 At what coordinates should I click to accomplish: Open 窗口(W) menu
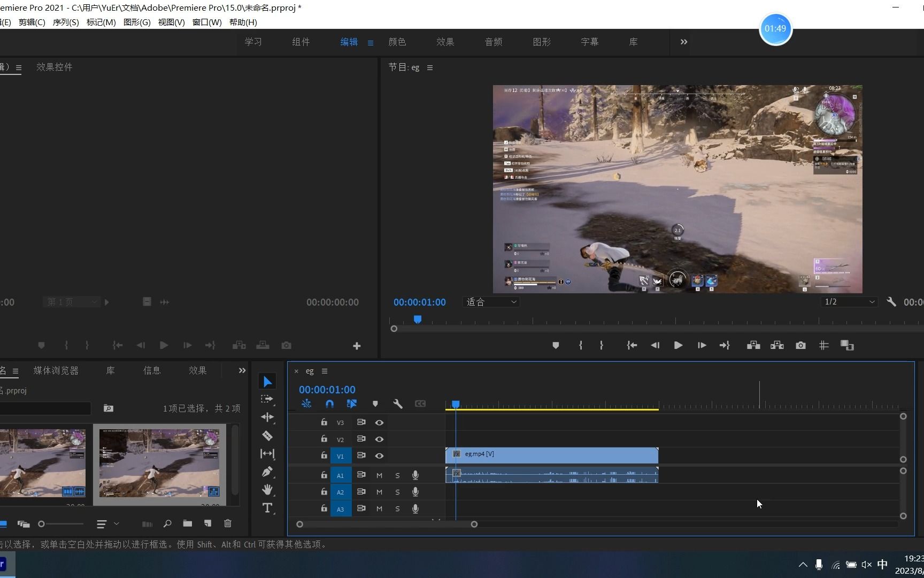(207, 22)
